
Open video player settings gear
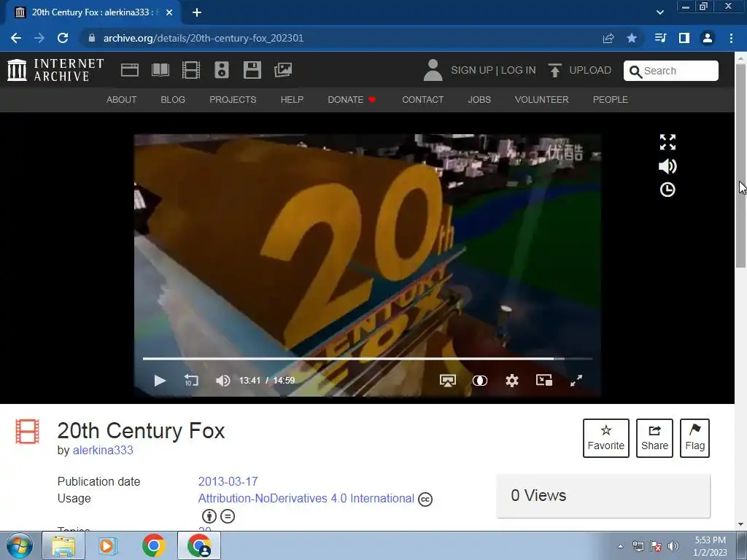[511, 381]
